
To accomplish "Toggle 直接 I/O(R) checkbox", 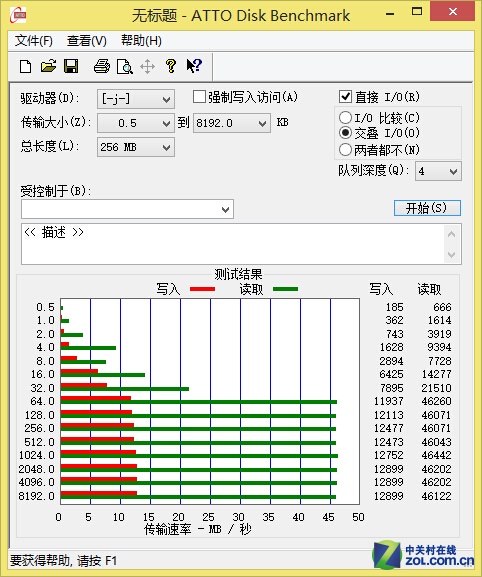I will [345, 97].
